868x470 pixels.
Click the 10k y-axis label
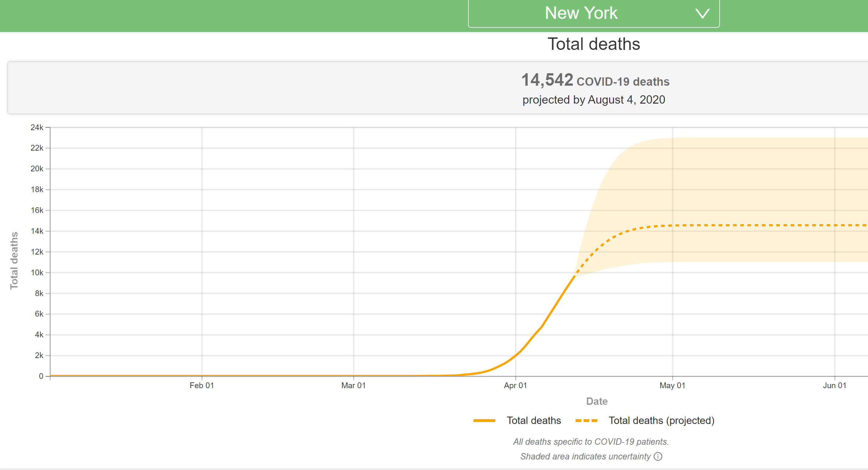[37, 272]
